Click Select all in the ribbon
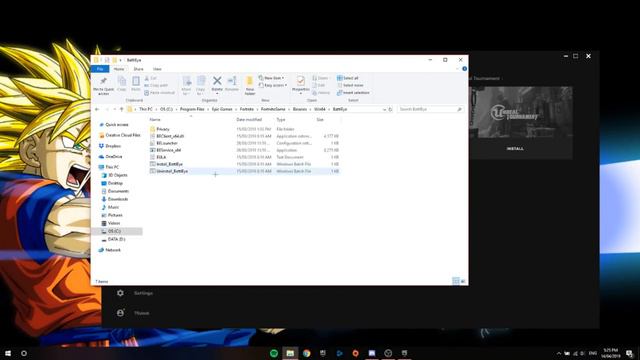 pos(348,78)
